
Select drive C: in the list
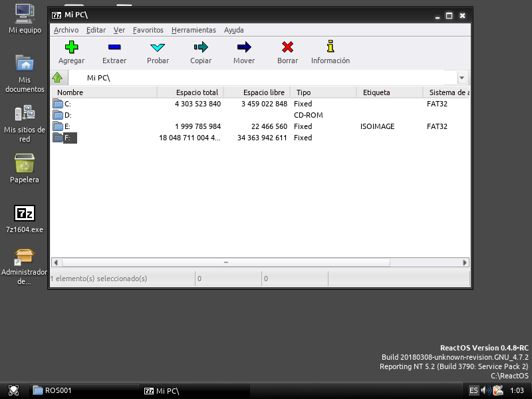[x=67, y=104]
